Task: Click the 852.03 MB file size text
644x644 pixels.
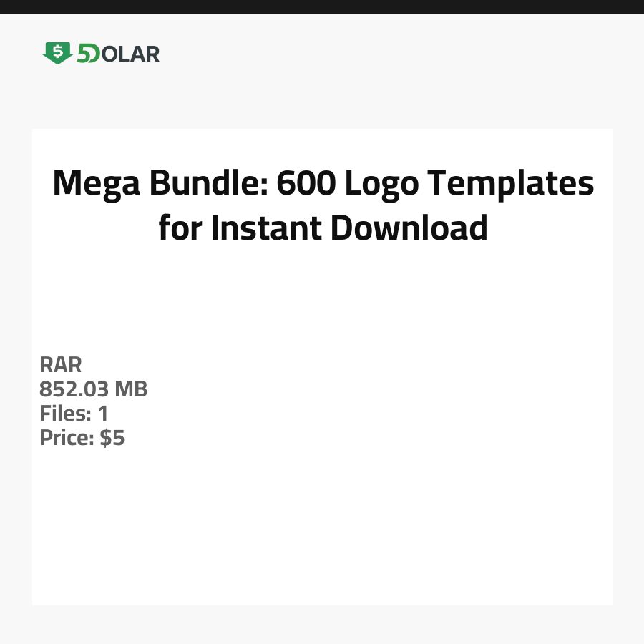Action: coord(93,389)
